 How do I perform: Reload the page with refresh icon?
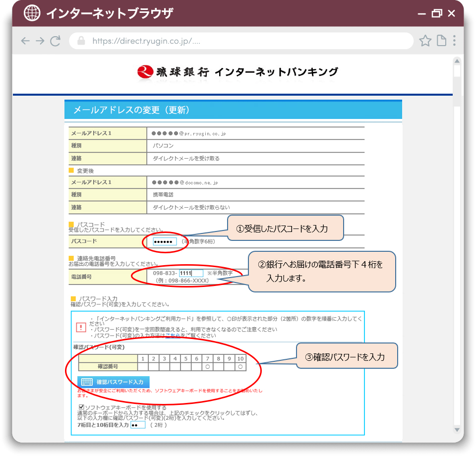[x=56, y=41]
